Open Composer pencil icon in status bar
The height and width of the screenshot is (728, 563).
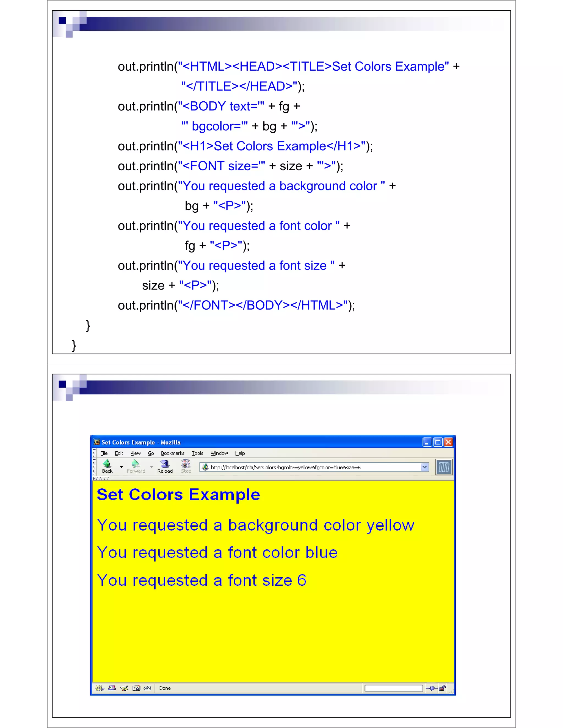[x=125, y=688]
